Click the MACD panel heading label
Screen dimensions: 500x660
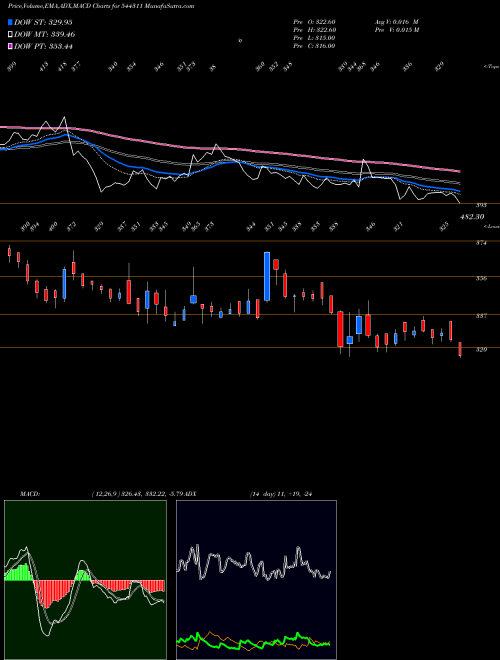tap(30, 494)
